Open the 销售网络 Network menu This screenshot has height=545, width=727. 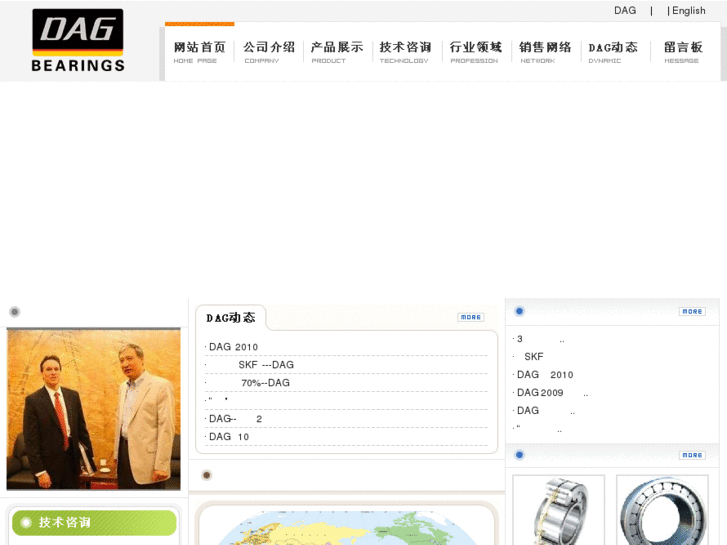(x=545, y=52)
